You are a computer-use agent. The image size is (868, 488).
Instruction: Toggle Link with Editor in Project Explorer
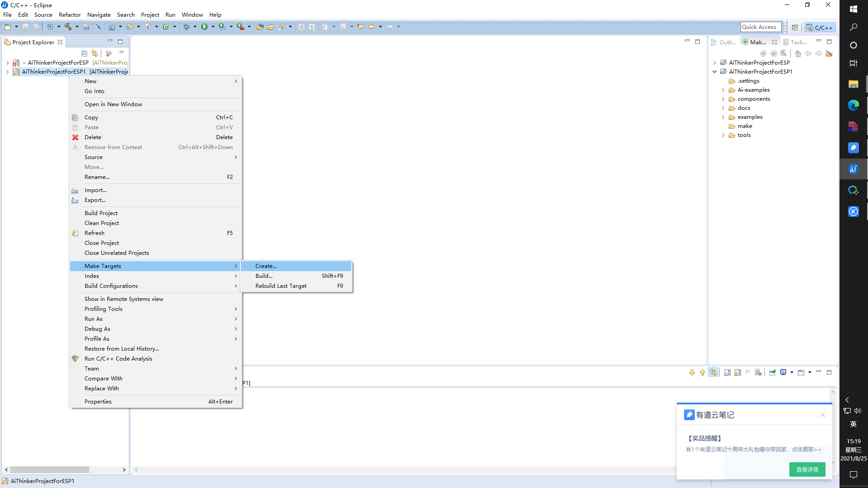pyautogui.click(x=94, y=53)
